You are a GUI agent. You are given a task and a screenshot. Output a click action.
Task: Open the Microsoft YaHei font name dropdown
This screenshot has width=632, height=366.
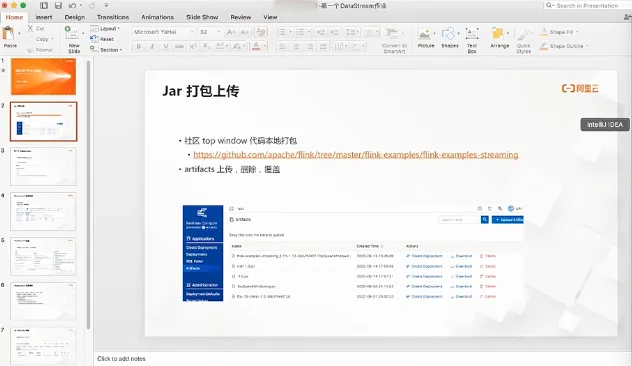tap(192, 32)
